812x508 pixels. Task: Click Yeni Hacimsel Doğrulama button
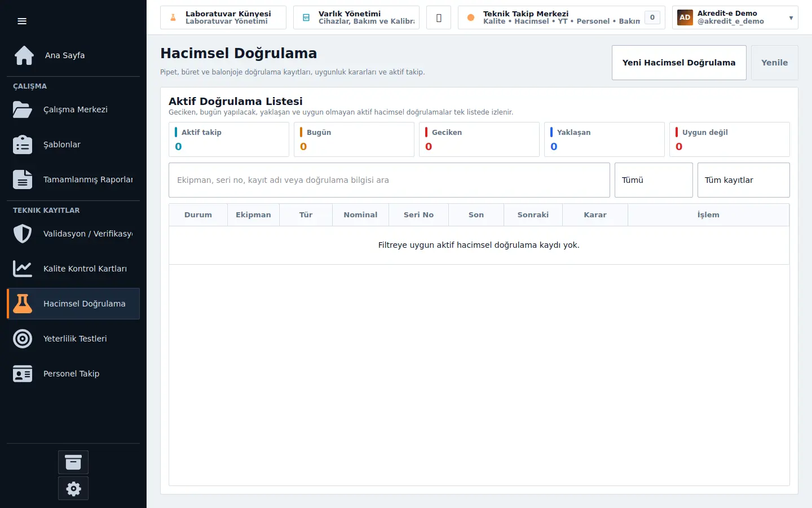click(x=679, y=63)
